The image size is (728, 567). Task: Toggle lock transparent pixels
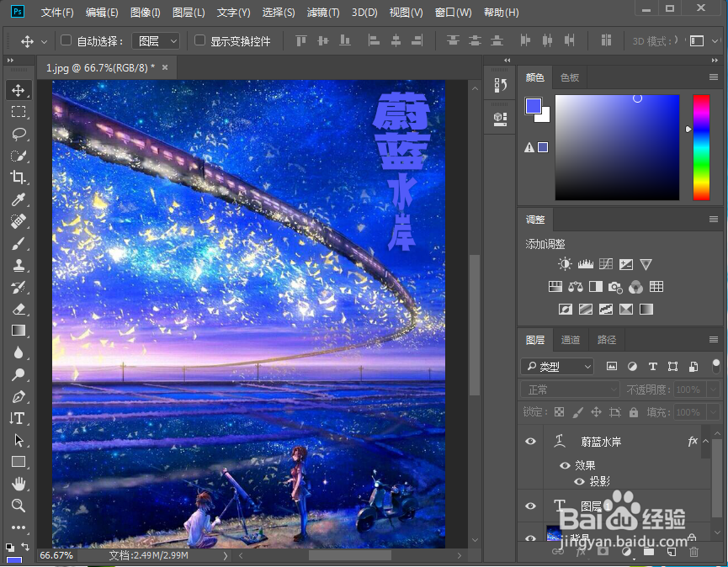[x=560, y=412]
